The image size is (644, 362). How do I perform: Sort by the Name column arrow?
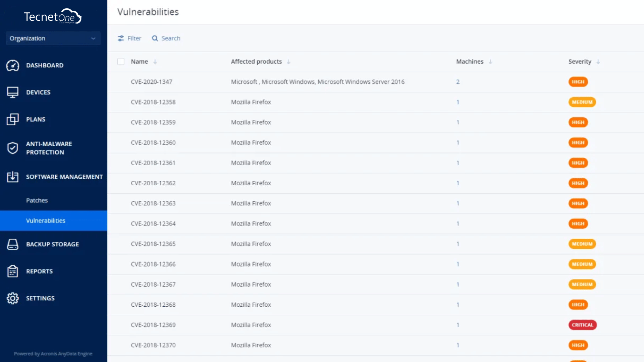pyautogui.click(x=155, y=62)
